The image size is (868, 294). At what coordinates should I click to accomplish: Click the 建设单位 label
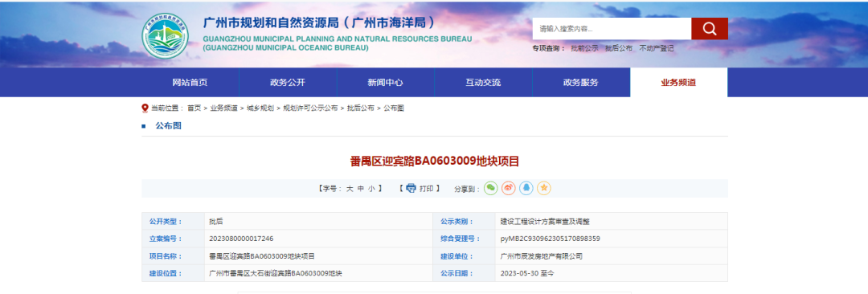457,256
